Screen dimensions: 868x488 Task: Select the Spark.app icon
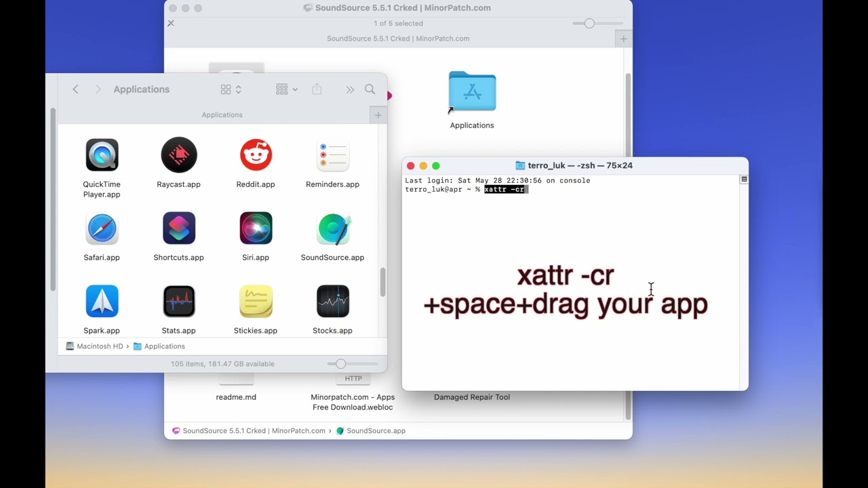[x=102, y=302]
